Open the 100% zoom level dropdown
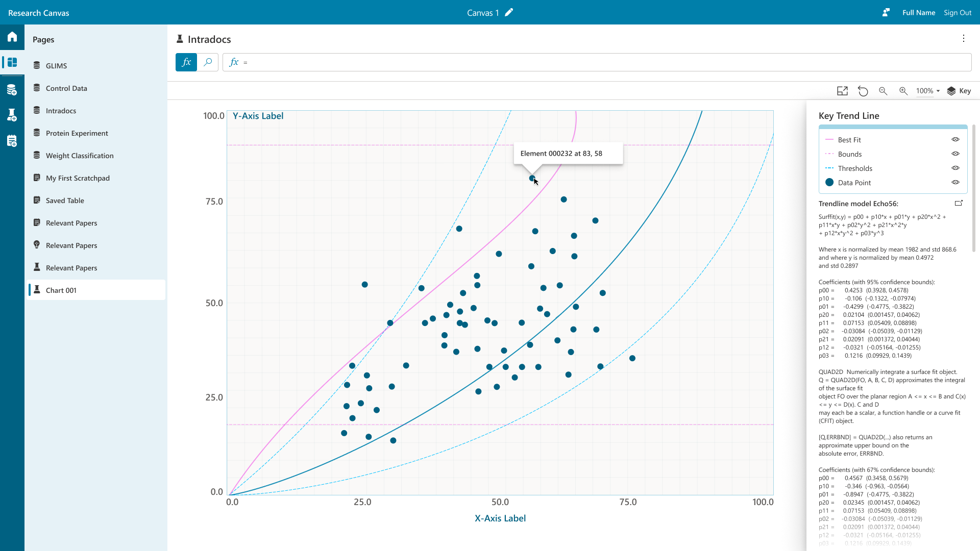Image resolution: width=980 pixels, height=551 pixels. coord(927,91)
